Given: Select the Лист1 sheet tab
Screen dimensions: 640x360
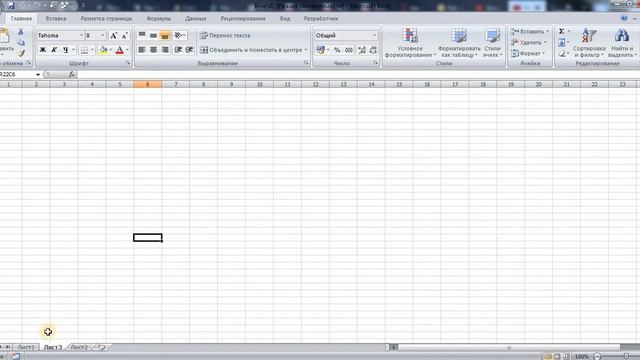Looking at the screenshot, I should 26,347.
